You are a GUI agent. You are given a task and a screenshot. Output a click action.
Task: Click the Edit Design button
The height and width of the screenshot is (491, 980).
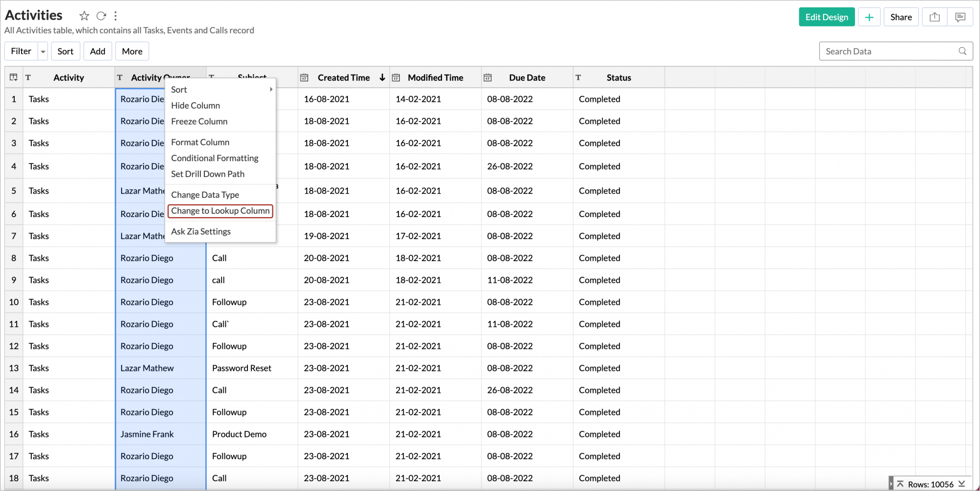[x=827, y=17]
